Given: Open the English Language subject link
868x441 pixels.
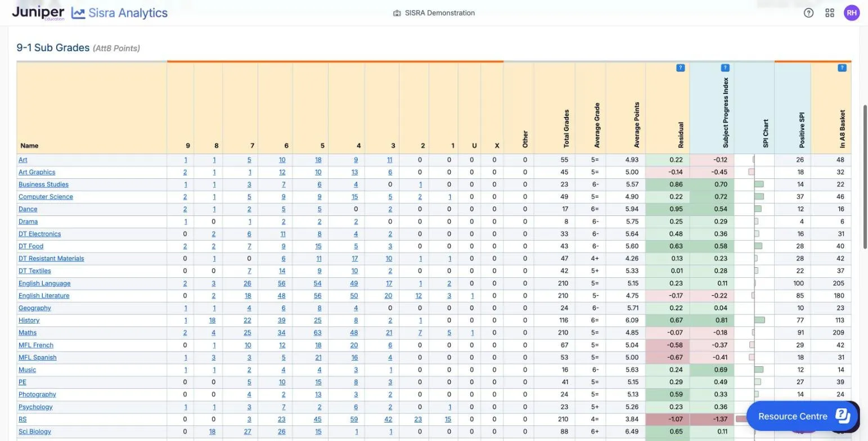Looking at the screenshot, I should pyautogui.click(x=44, y=283).
